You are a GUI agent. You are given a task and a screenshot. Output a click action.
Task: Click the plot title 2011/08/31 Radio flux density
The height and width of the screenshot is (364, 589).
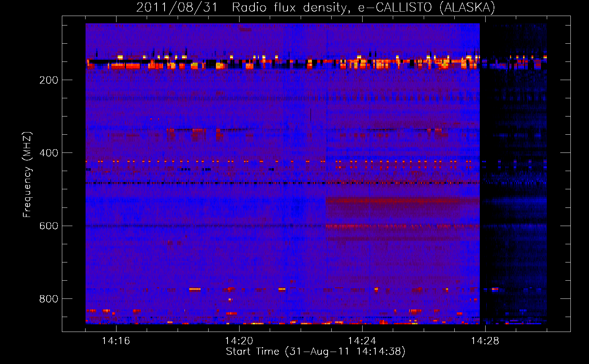316,7
